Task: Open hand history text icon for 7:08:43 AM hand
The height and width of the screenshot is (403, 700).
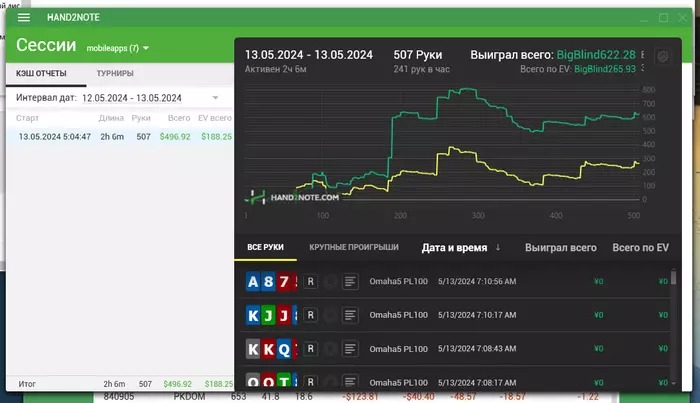Action: (350, 349)
